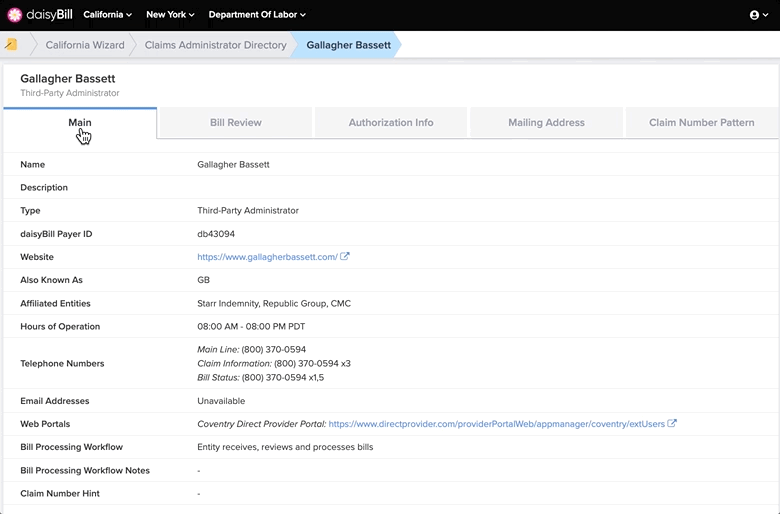Click Main Line phone (800) 370-0594

tap(274, 349)
